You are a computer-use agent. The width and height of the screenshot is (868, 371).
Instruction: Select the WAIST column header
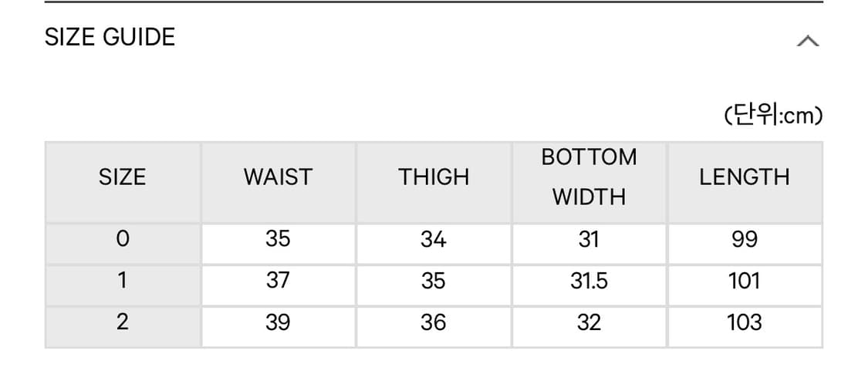pyautogui.click(x=278, y=177)
